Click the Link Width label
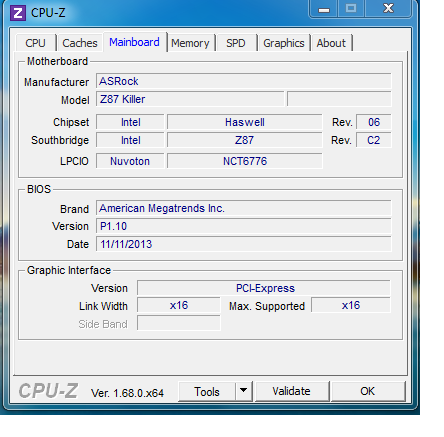The width and height of the screenshot is (444, 437). 103,306
